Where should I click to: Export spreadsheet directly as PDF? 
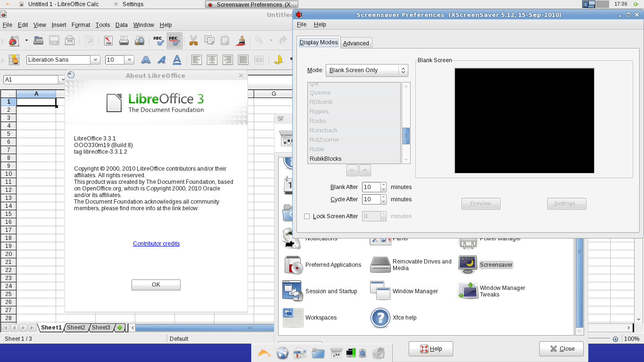point(108,41)
